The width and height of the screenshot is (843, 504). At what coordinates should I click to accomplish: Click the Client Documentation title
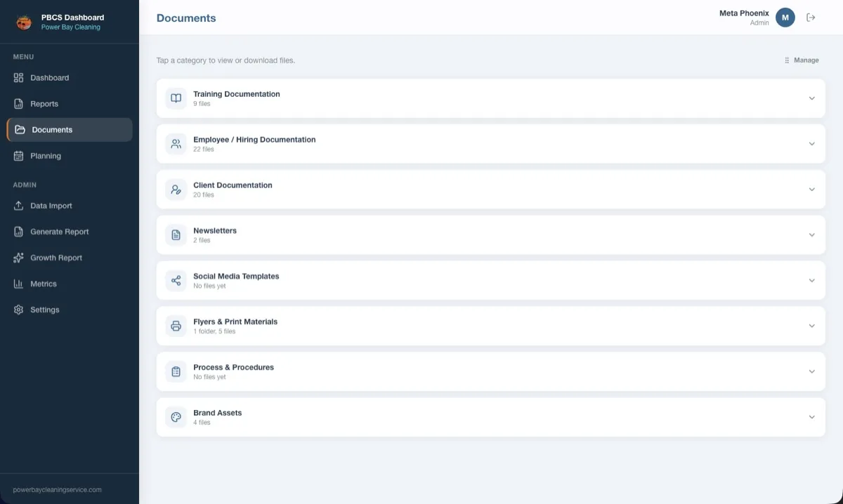pyautogui.click(x=233, y=185)
